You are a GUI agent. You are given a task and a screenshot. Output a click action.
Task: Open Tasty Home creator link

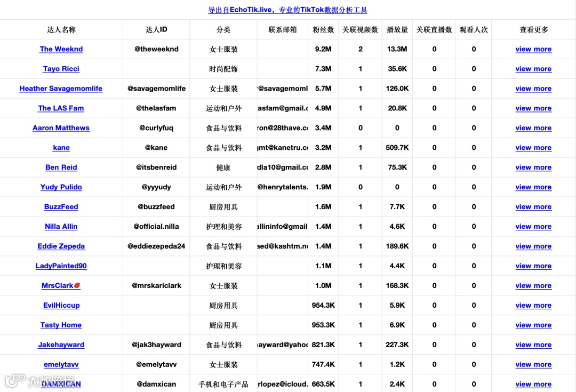pyautogui.click(x=61, y=325)
